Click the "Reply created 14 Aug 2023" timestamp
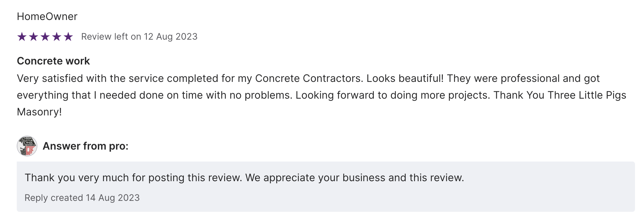The height and width of the screenshot is (216, 644). click(x=82, y=198)
